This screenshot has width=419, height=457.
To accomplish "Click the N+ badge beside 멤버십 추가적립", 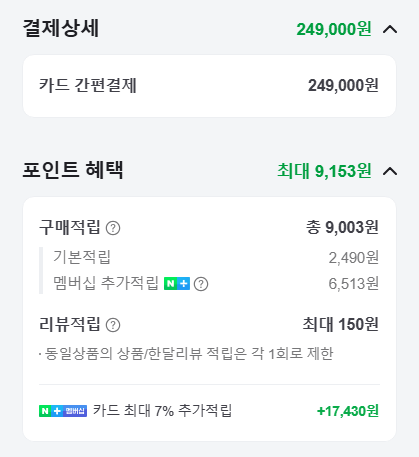I will click(177, 284).
